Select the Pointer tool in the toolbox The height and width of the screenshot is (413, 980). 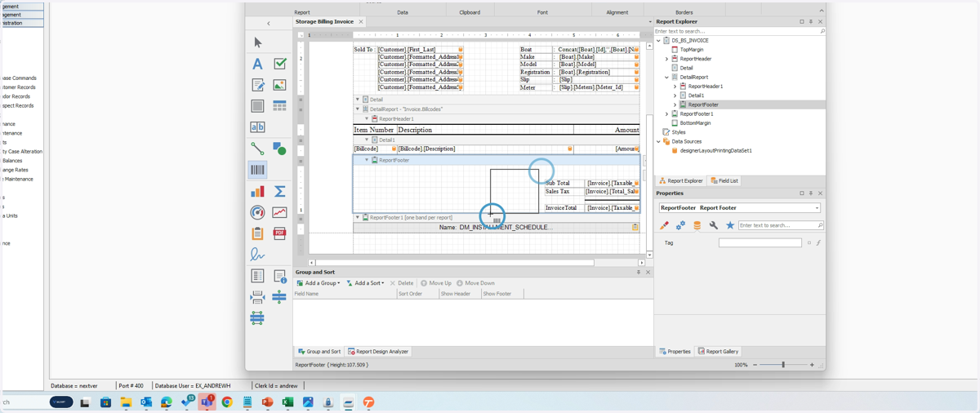[x=257, y=42]
